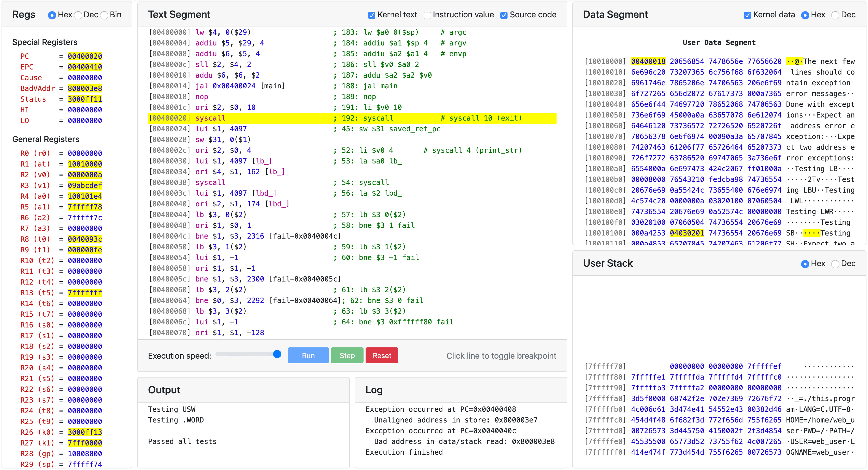Select Dec radio in Regs panel
Viewport: 868px width, 470px height.
coord(78,15)
